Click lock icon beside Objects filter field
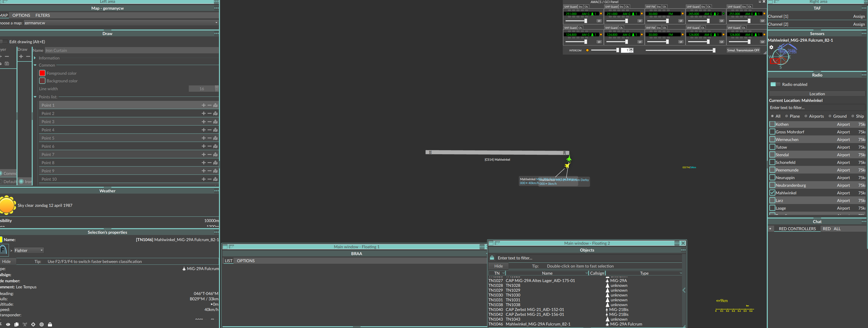 coord(492,258)
